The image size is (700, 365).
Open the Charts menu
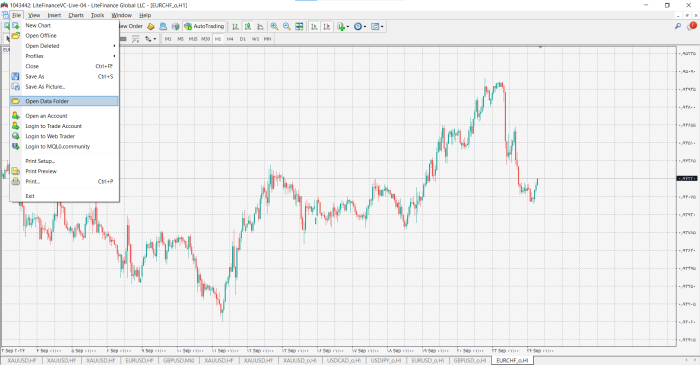76,15
